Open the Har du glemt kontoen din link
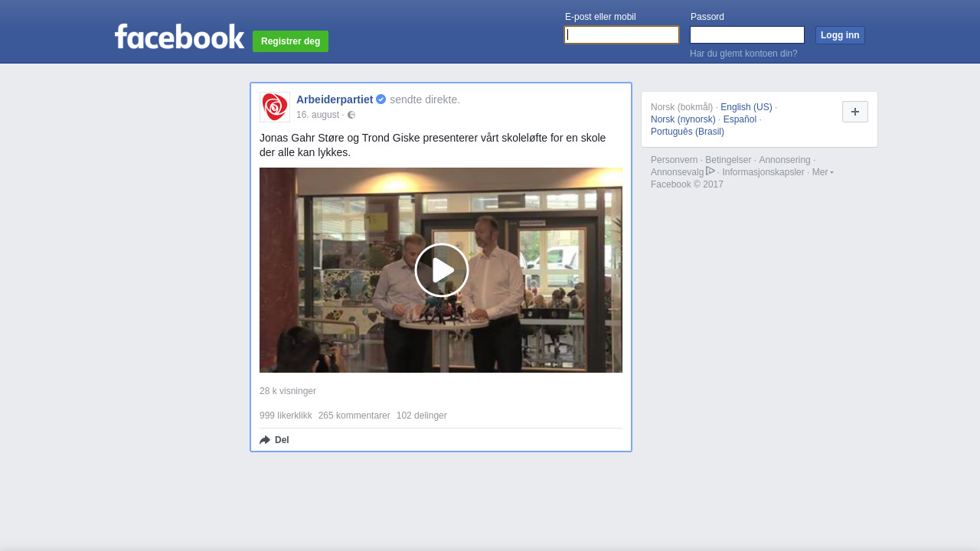The height and width of the screenshot is (551, 980). 743,54
